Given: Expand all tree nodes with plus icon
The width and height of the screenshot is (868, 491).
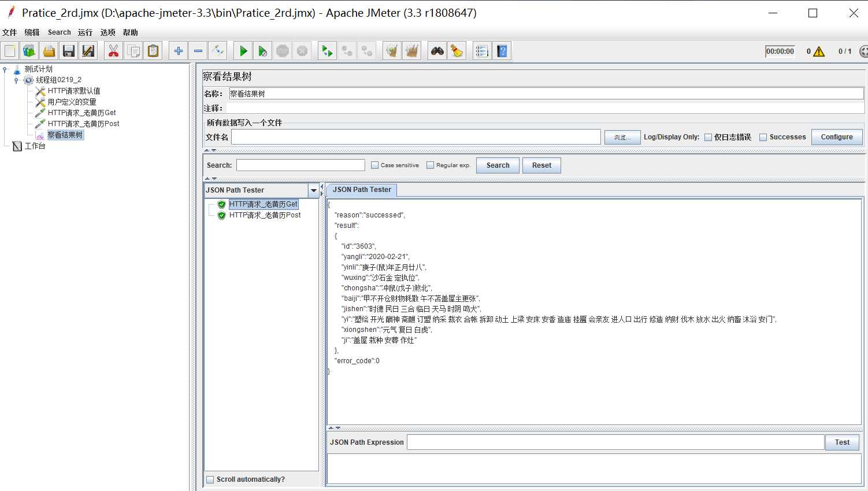Looking at the screenshot, I should click(179, 51).
